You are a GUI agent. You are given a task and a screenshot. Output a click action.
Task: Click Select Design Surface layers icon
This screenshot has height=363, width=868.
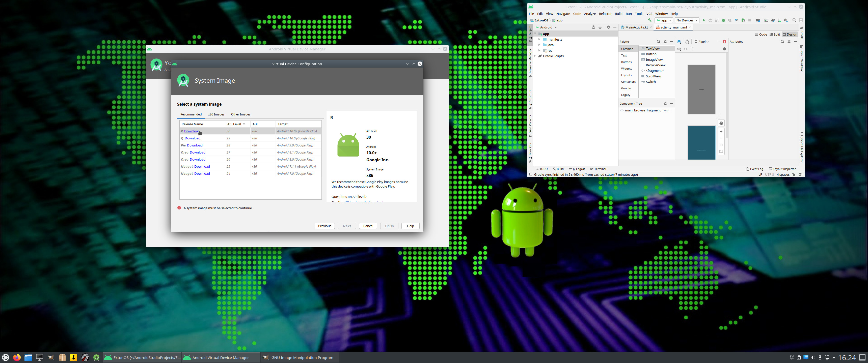pos(679,42)
